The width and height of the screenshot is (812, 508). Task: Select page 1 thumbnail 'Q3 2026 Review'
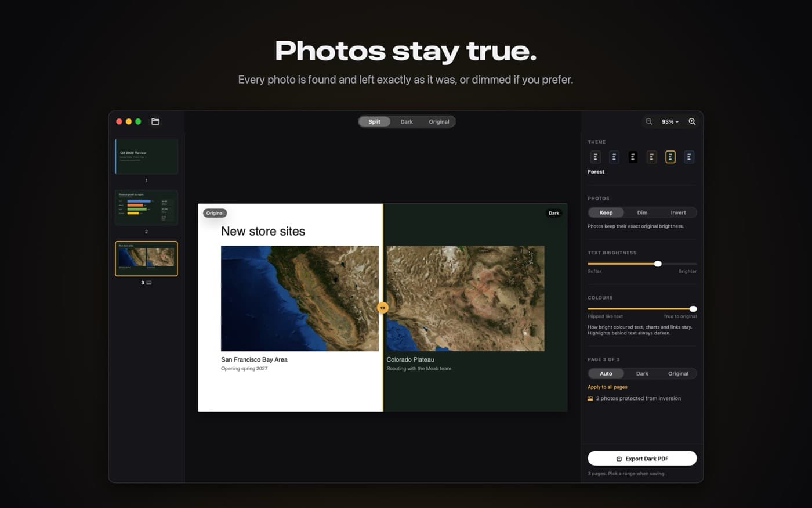click(146, 156)
